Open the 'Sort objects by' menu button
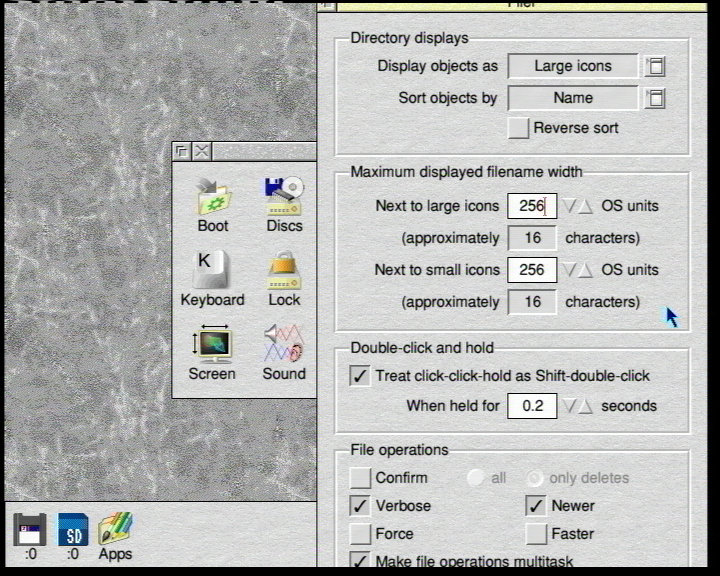This screenshot has width=720, height=576. tap(655, 98)
